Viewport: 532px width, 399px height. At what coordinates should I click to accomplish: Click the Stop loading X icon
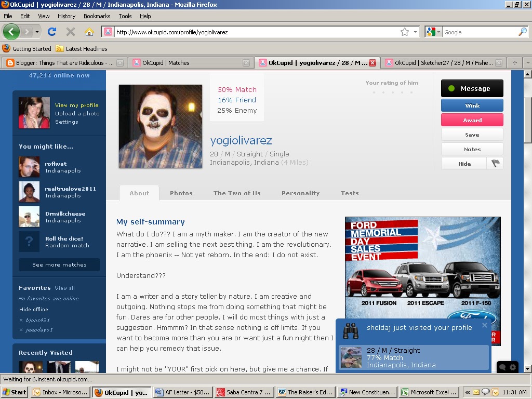point(71,32)
